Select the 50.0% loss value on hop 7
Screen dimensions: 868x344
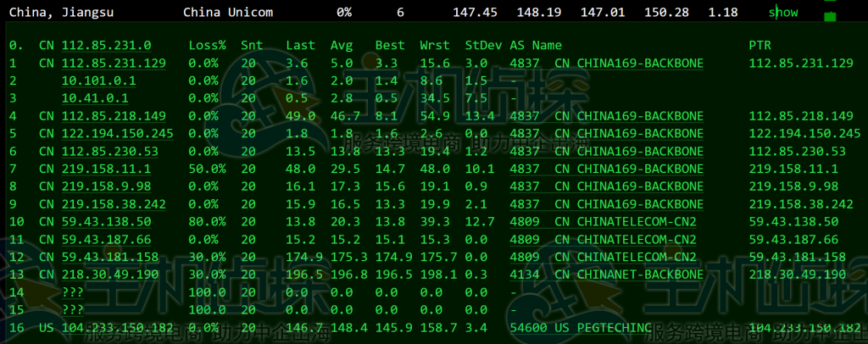click(207, 169)
